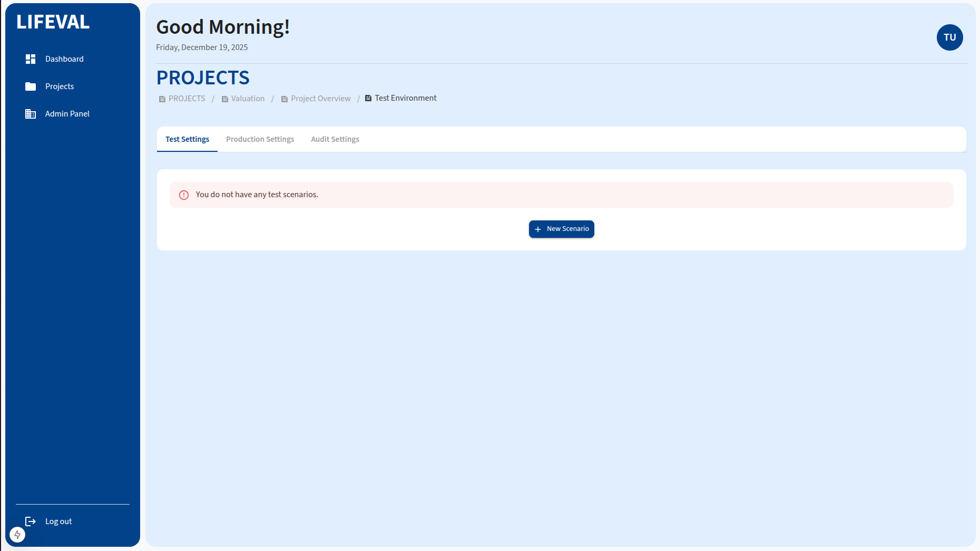
Task: Select the Test Settings tab
Action: pyautogui.click(x=187, y=139)
